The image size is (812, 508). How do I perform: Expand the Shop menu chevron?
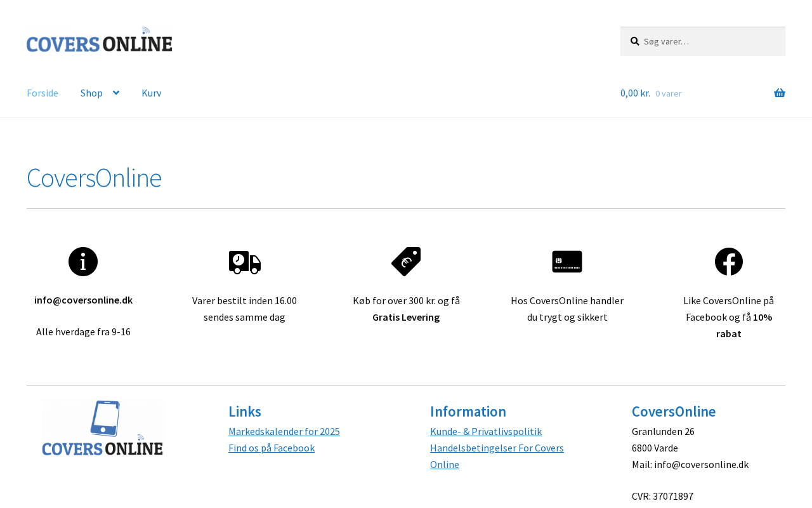click(116, 93)
